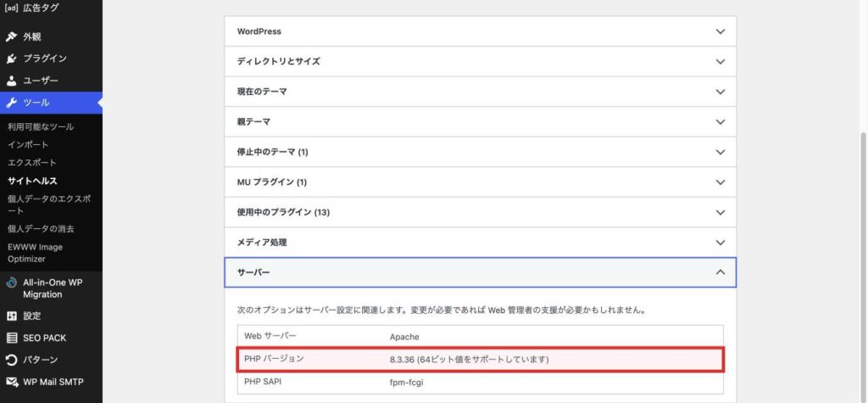This screenshot has width=868, height=403.
Task: Click the サーバー section title
Action: tap(253, 272)
